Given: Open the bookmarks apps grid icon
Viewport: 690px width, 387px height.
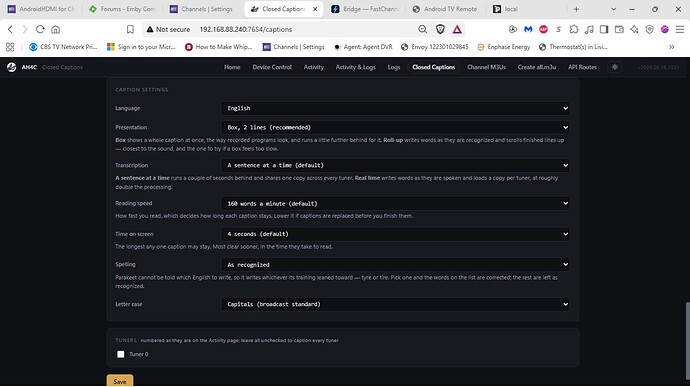Looking at the screenshot, I should tap(10, 47).
